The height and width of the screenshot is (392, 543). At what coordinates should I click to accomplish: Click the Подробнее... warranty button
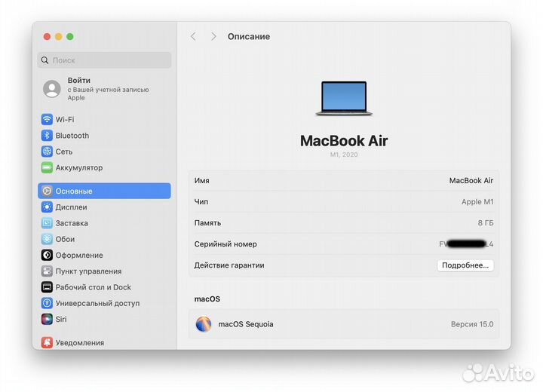[x=465, y=265]
